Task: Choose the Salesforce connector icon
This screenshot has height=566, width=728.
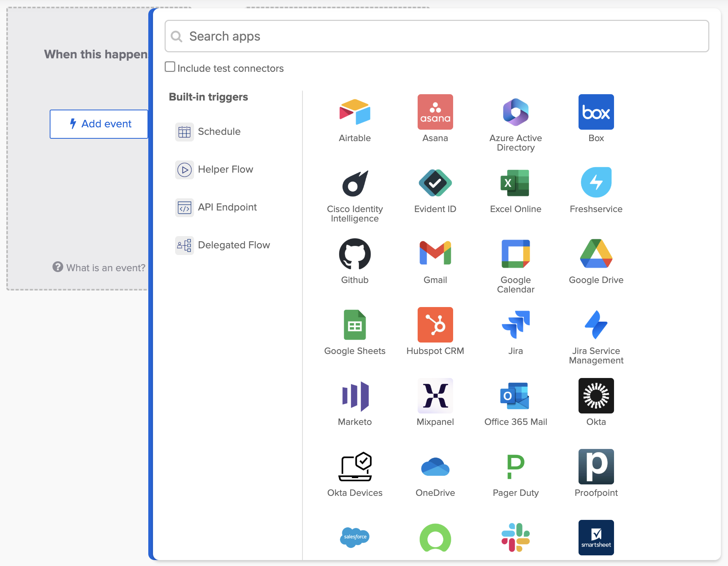Action: (x=354, y=538)
